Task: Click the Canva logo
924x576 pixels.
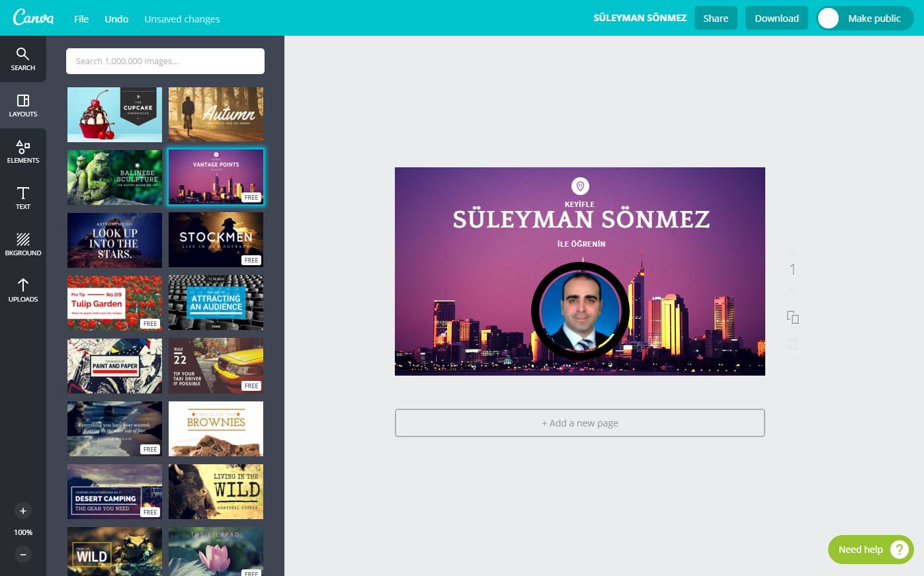Action: pyautogui.click(x=33, y=18)
